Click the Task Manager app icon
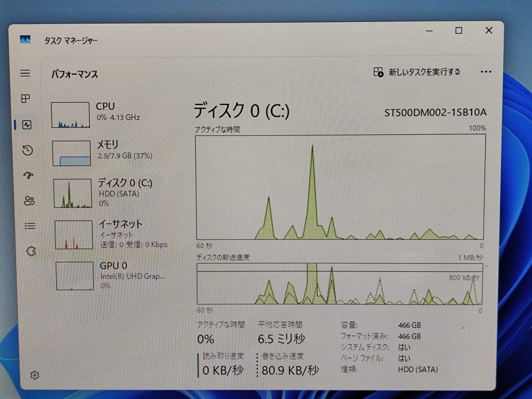The height and width of the screenshot is (399, 532). coord(25,39)
